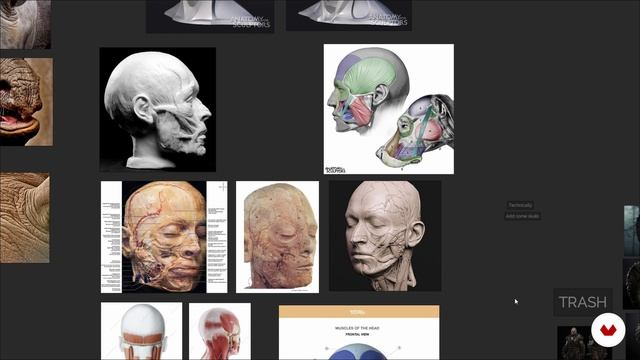Select the wrinkled elephant skin close-up image

coord(24,218)
